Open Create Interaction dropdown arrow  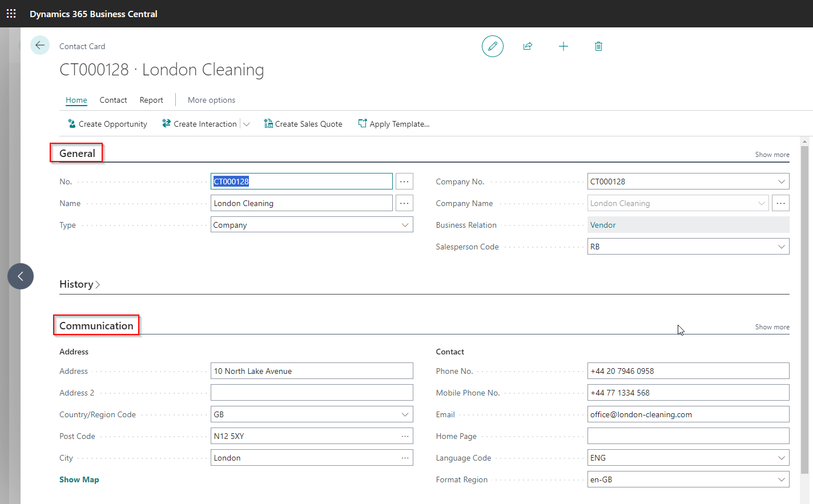click(x=247, y=124)
